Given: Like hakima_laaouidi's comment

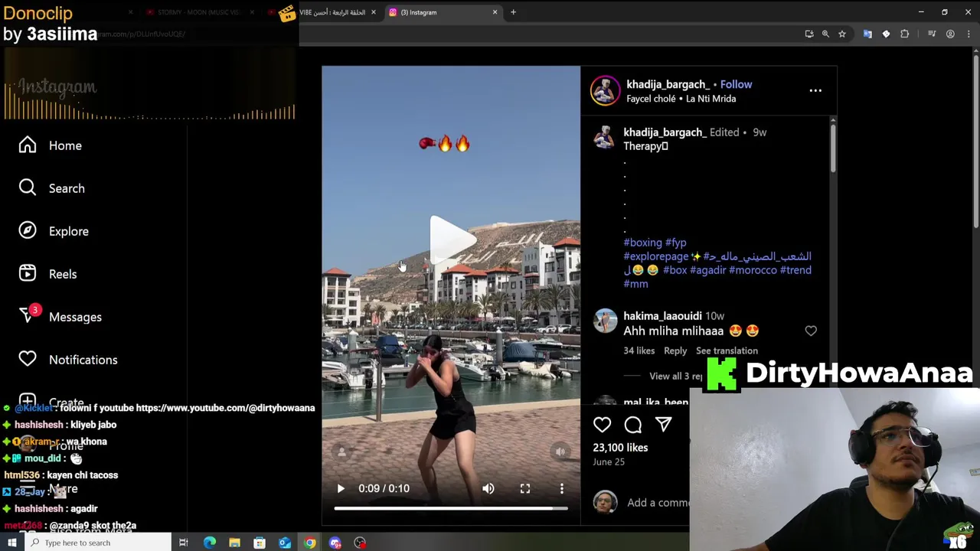Looking at the screenshot, I should 811,331.
